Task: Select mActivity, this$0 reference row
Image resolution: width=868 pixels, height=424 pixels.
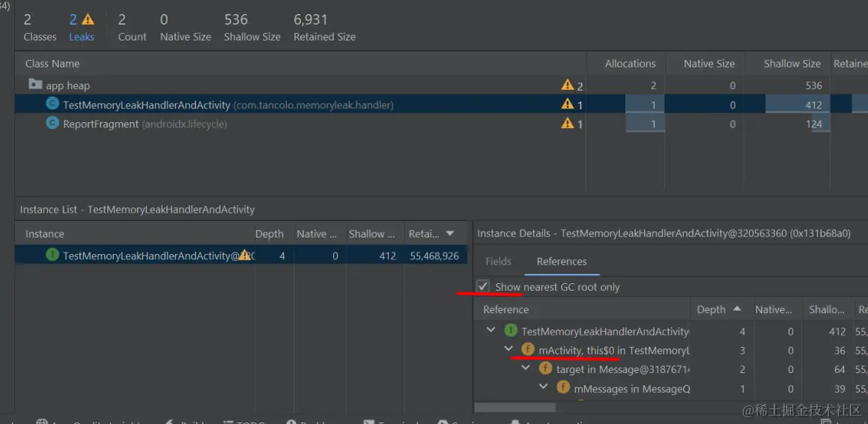Action: (x=671, y=350)
